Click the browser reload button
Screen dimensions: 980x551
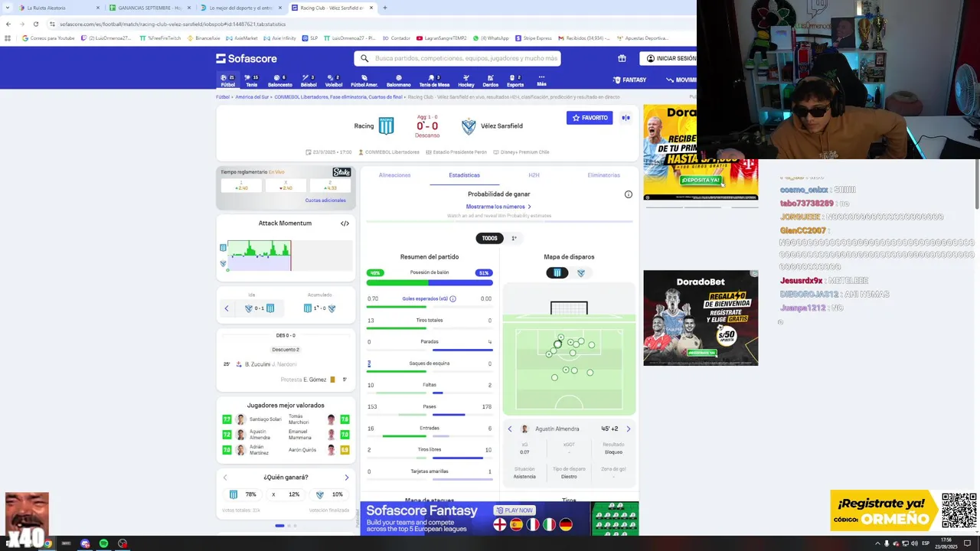pos(36,24)
